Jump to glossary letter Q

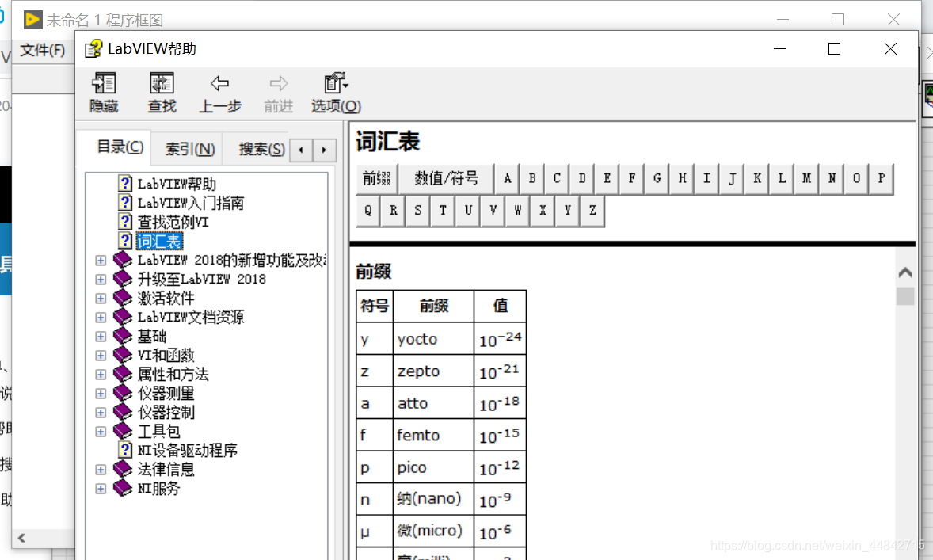tap(368, 210)
